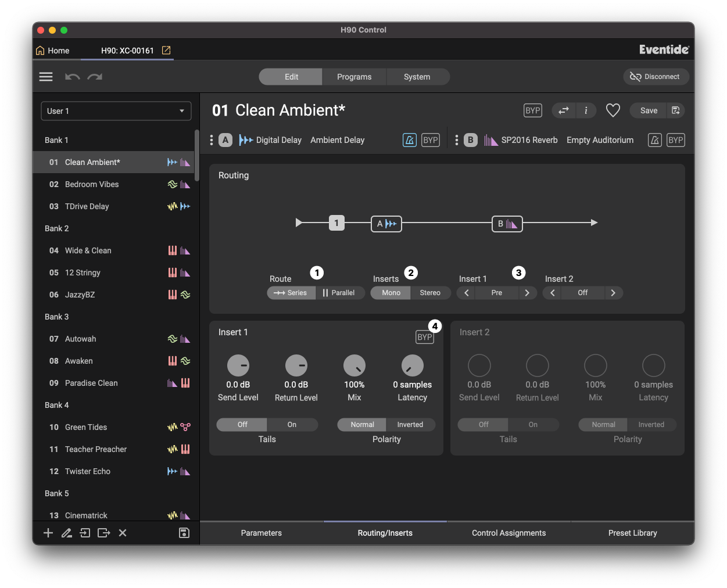
Task: Click the swap A/B algorithms icon
Action: (x=564, y=110)
